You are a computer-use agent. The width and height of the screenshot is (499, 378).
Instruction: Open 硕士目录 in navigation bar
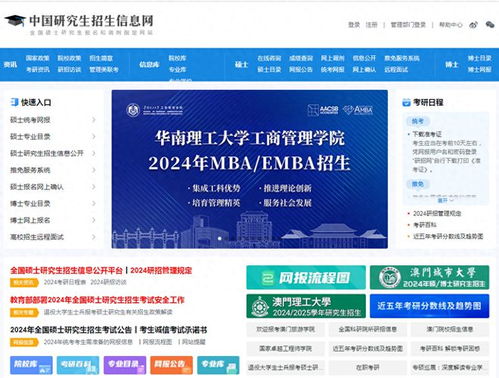pyautogui.click(x=269, y=69)
